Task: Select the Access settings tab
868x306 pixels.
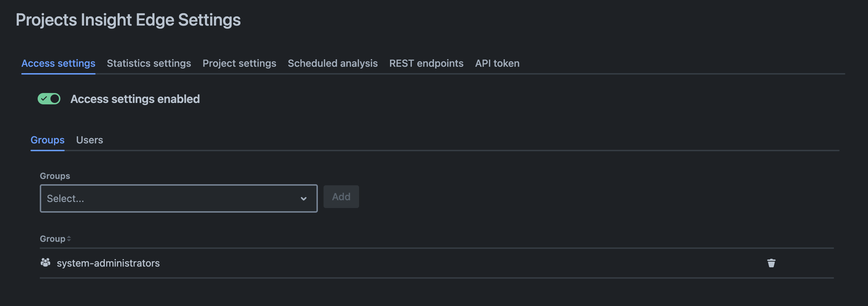Action: (x=58, y=63)
